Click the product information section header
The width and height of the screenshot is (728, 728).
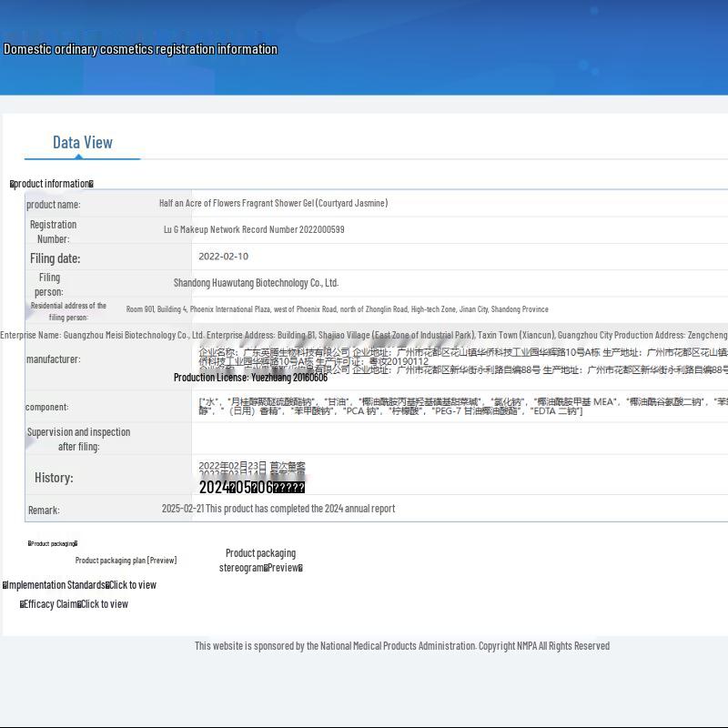tap(52, 184)
